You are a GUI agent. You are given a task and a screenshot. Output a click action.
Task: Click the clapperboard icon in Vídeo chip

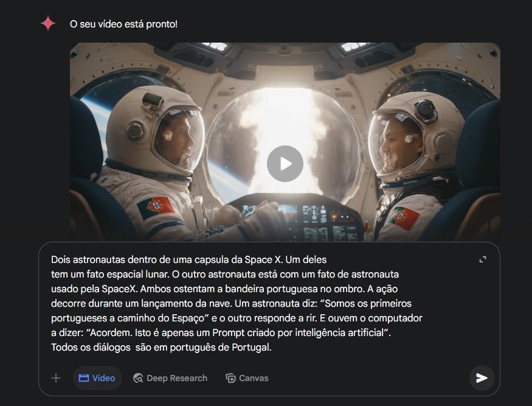83,378
